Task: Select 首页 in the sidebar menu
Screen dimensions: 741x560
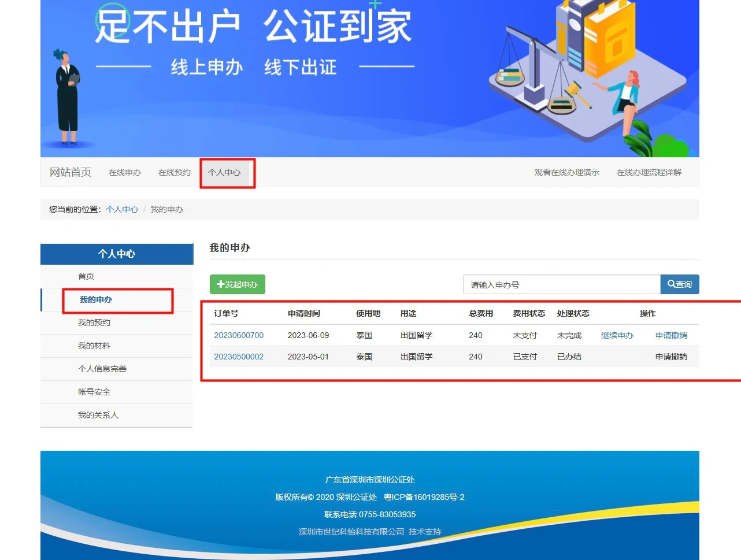Action: tap(86, 276)
